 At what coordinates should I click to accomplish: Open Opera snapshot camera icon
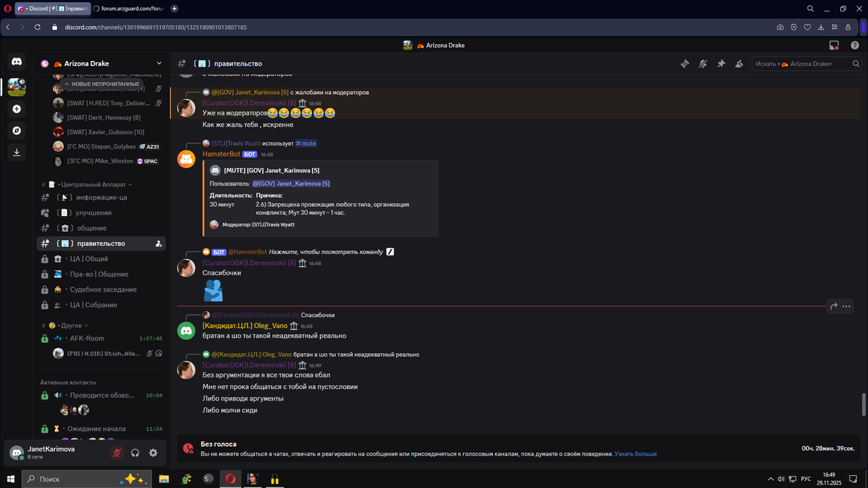coord(780,27)
